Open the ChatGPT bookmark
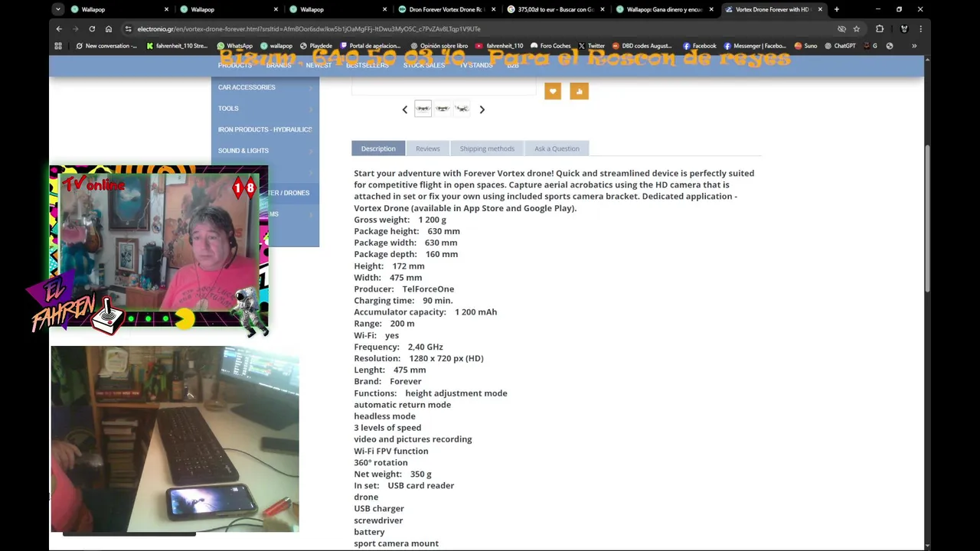Viewport: 980px width, 551px height. click(x=840, y=46)
